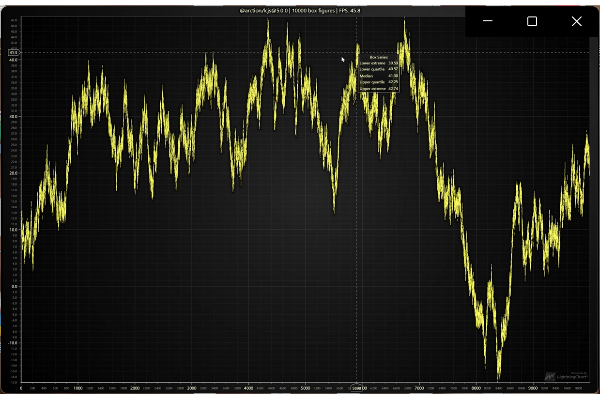The height and width of the screenshot is (400, 600).
Task: Minimize the chart window
Action: point(488,21)
